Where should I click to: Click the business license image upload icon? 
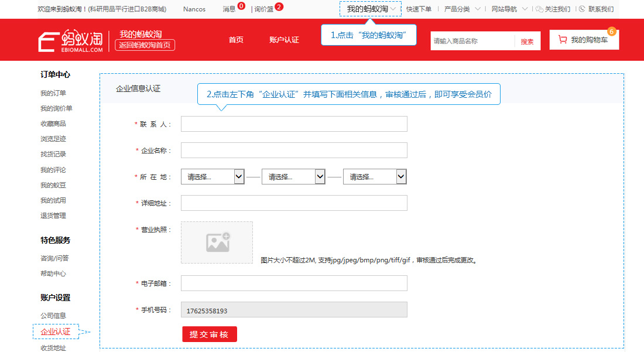218,242
